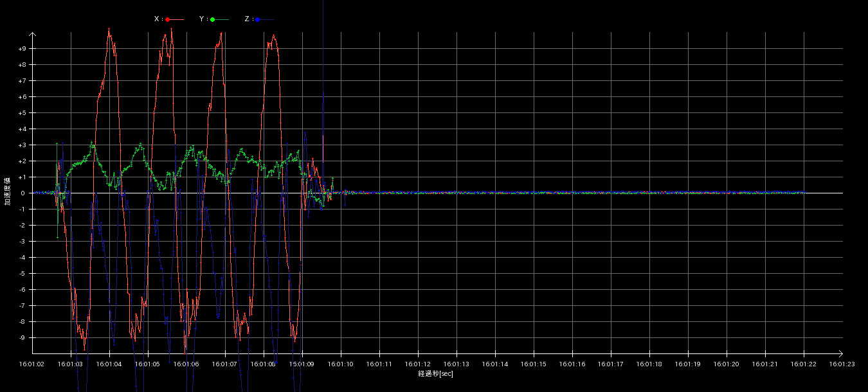
Task: Click the 16:01:13 time tick label
Action: point(457,364)
